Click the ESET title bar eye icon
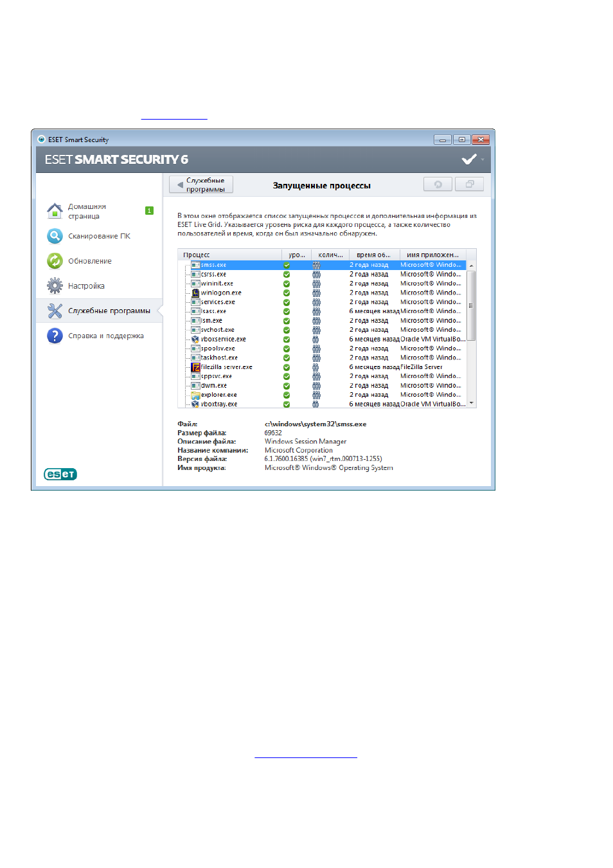This screenshot has width=613, height=868. click(x=41, y=140)
